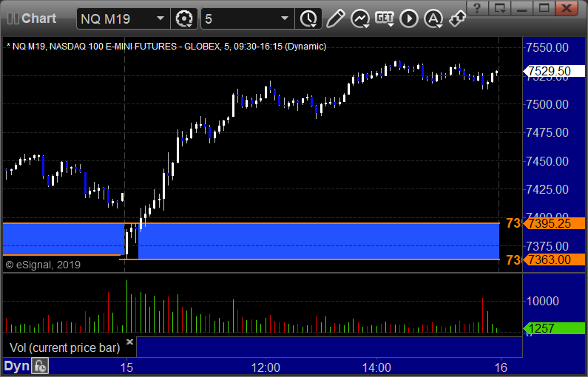Expand the interval 5 dropdown
The image size is (588, 377).
coord(285,18)
